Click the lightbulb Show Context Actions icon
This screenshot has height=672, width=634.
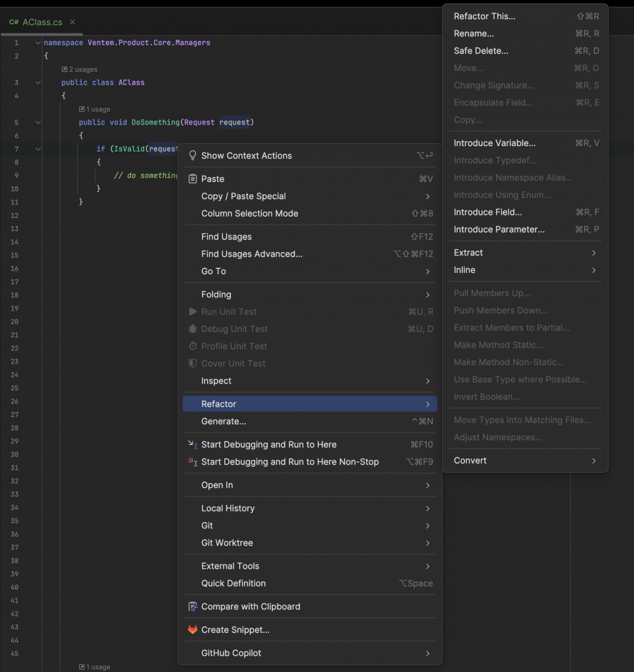click(193, 155)
